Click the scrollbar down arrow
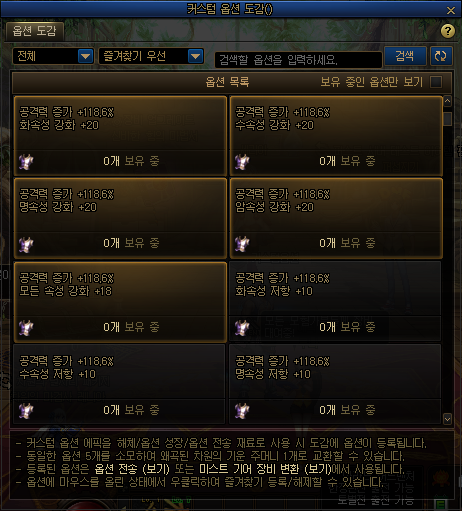This screenshot has width=462, height=511. coord(447,419)
